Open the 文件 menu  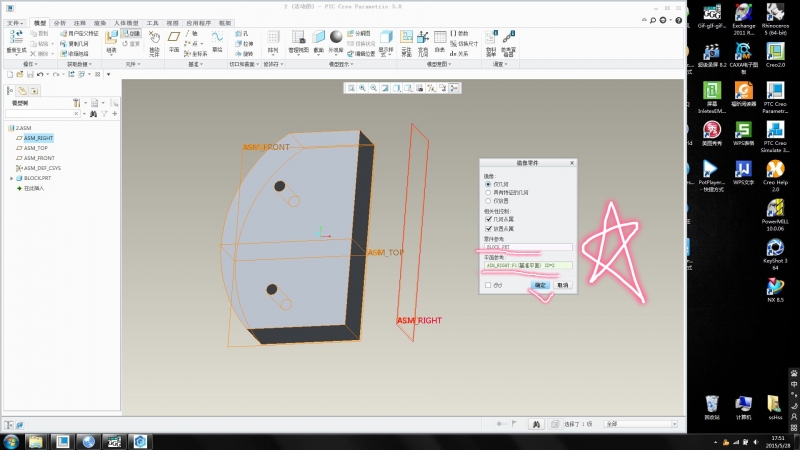coord(15,23)
